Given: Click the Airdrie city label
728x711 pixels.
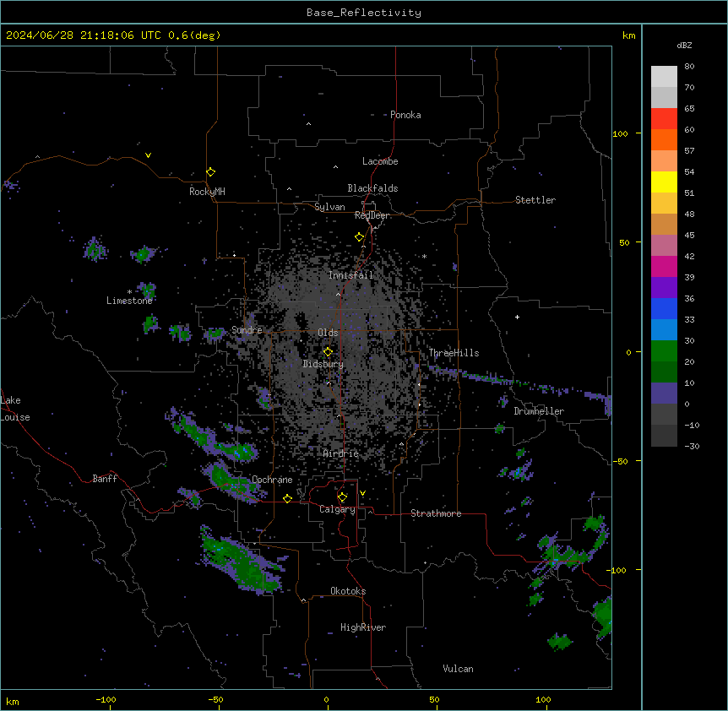Looking at the screenshot, I should [x=341, y=453].
